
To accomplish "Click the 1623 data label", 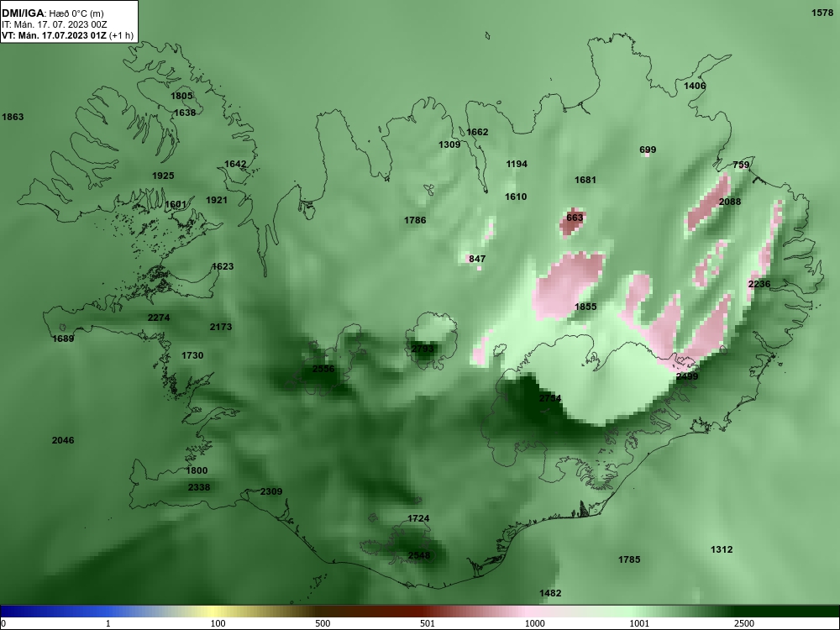I will click(223, 266).
